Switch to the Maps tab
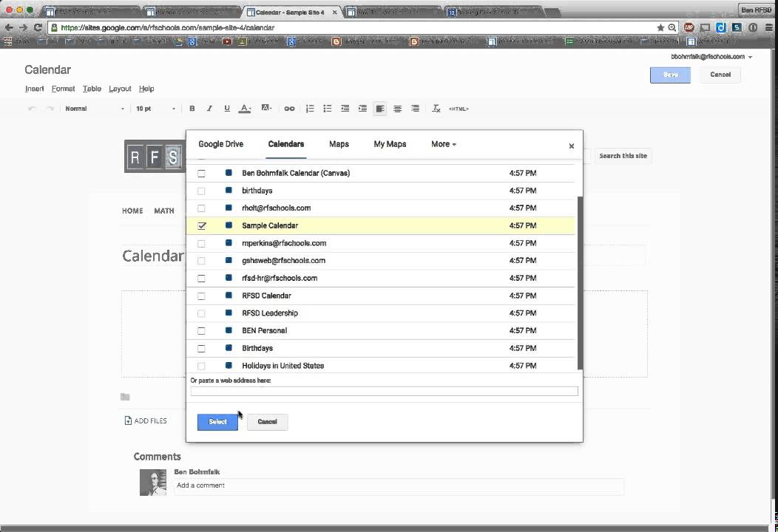This screenshot has height=532, width=778. (x=339, y=144)
